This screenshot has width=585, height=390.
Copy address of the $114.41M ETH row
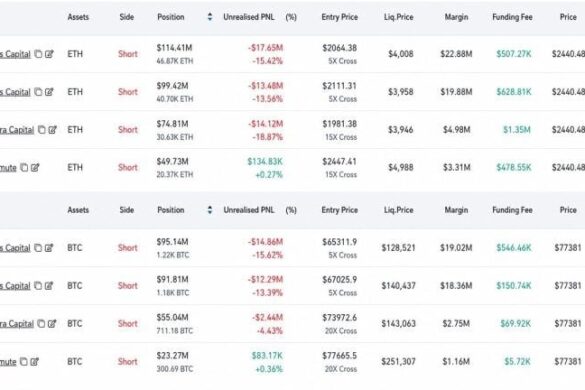point(38,54)
